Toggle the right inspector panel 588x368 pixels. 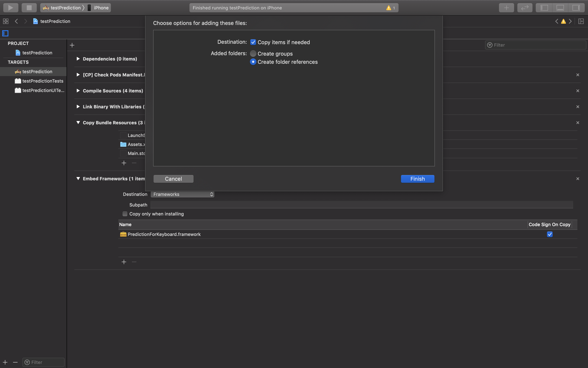pos(576,8)
